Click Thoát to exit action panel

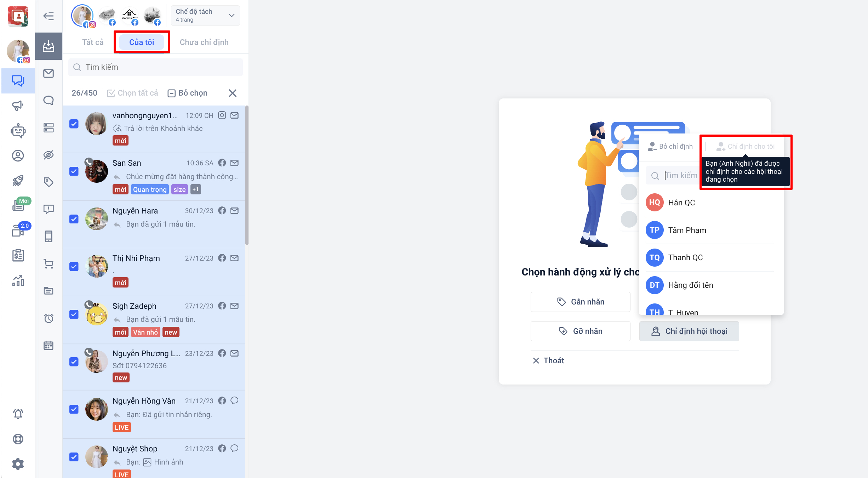(548, 360)
